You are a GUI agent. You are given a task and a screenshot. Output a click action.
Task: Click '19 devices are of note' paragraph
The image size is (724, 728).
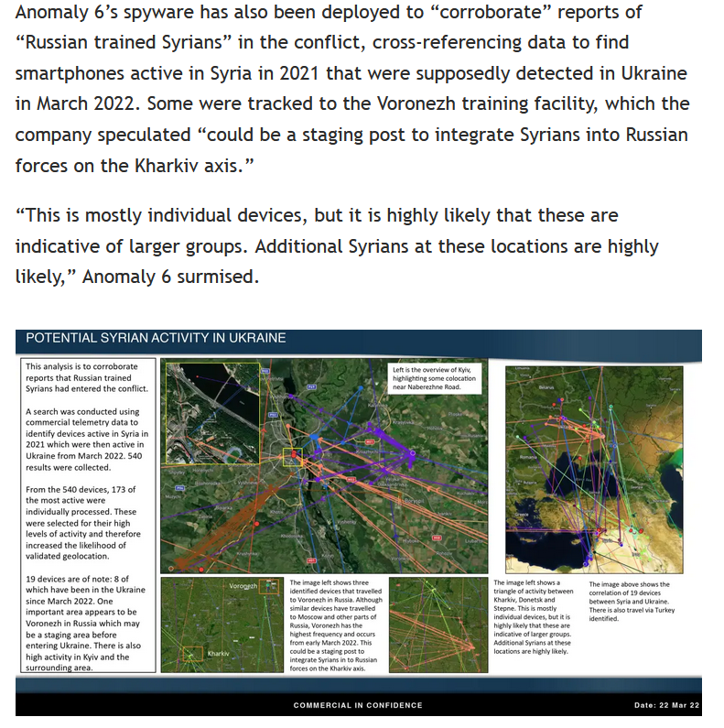[85, 623]
